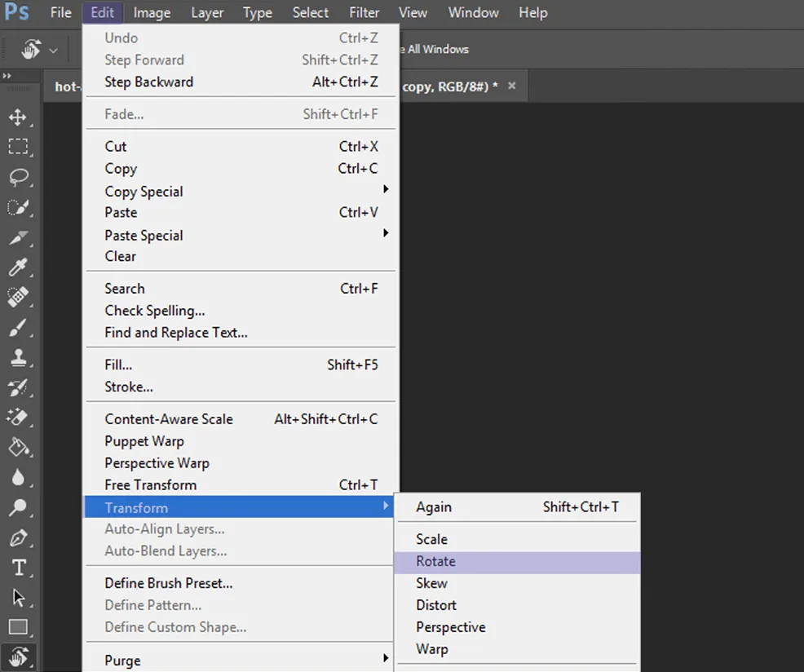Choose Puppet Warp
Screen dimensions: 804x672
(x=241, y=441)
